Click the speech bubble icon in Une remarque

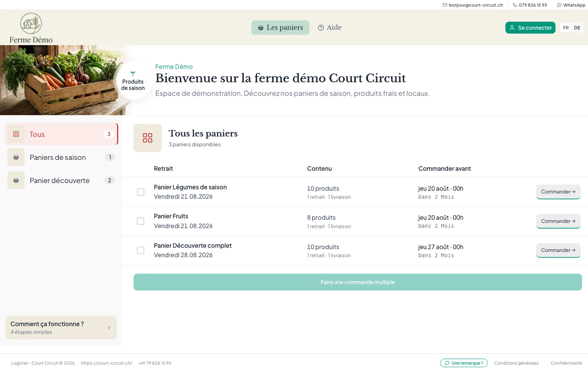pos(447,363)
